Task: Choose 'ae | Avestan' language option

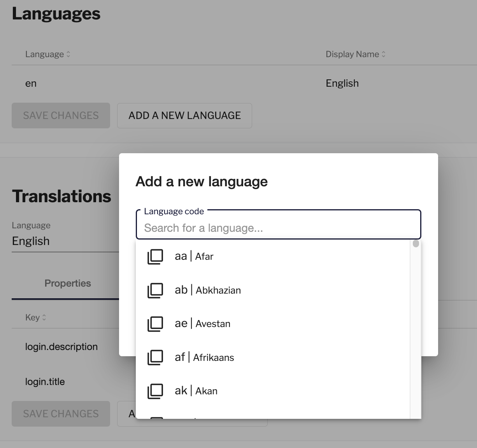Action: pyautogui.click(x=202, y=324)
